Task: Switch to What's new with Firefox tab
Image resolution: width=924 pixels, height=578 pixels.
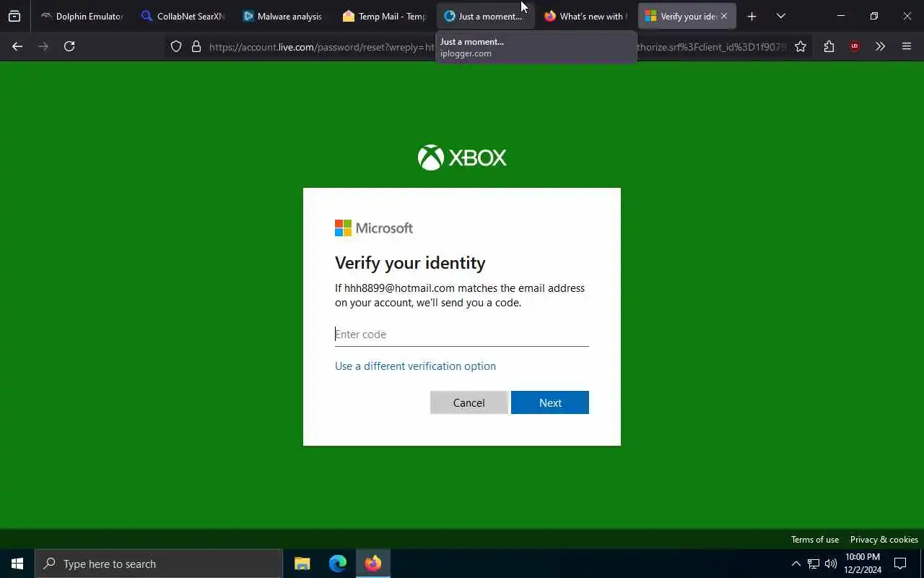Action: [585, 16]
